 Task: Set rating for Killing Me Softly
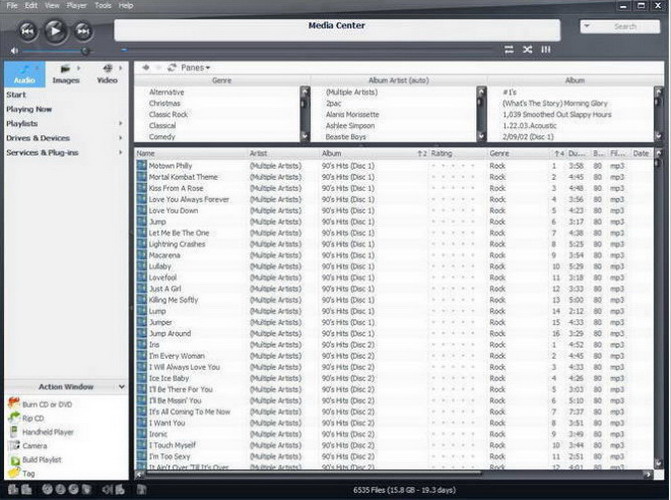pos(453,300)
